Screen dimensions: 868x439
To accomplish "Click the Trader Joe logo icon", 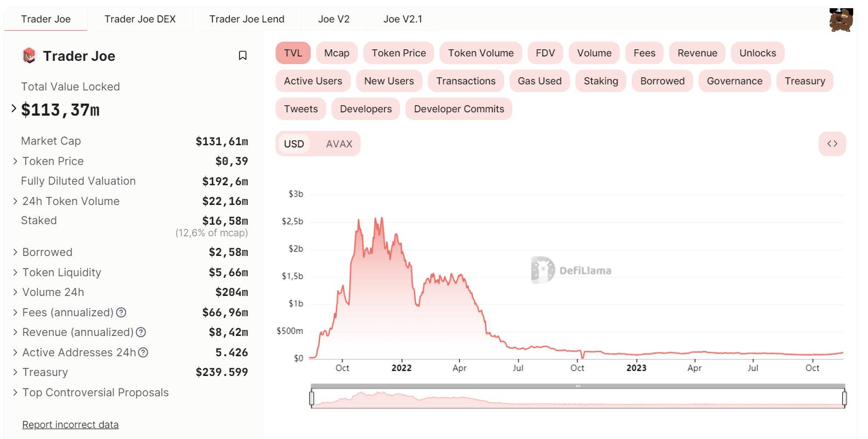I will tap(29, 55).
